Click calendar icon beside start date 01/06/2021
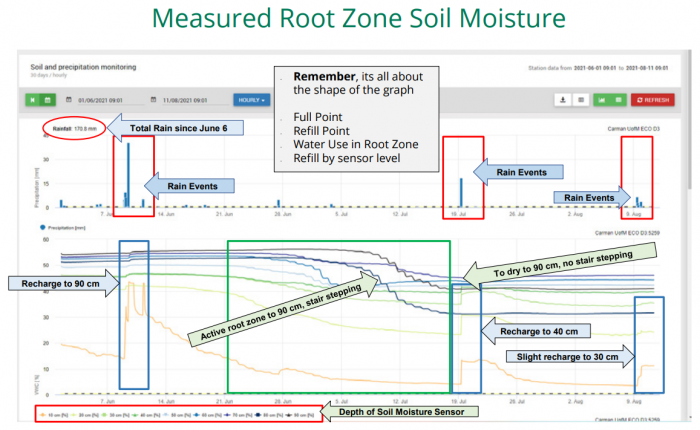Image resolution: width=700 pixels, height=430 pixels. (x=68, y=100)
